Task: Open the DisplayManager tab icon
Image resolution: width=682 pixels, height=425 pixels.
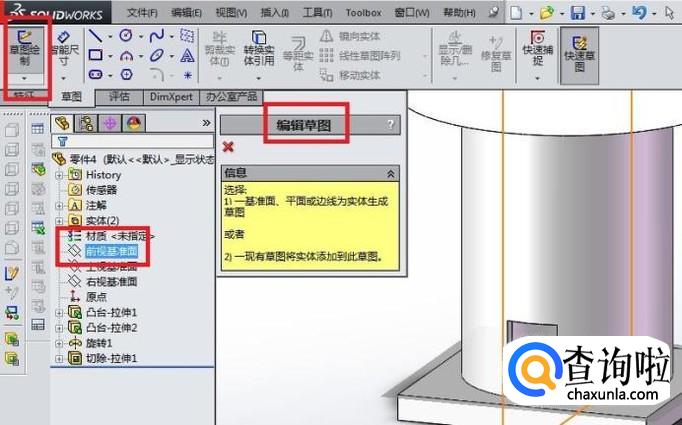Action: point(134,124)
